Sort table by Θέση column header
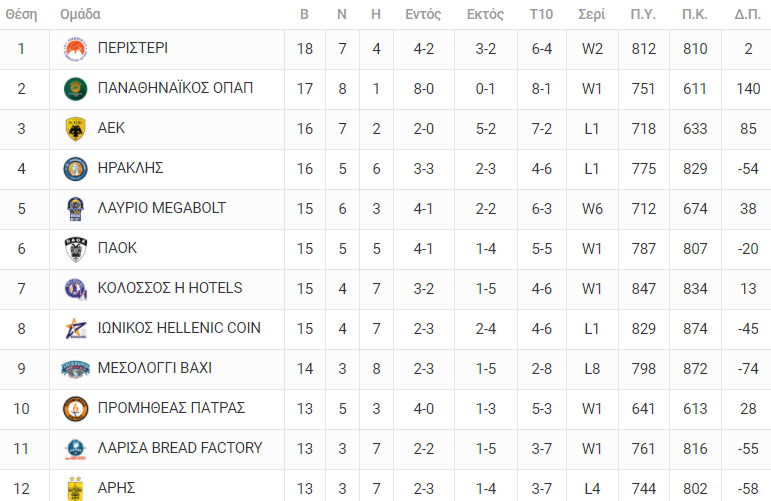 click(x=21, y=15)
